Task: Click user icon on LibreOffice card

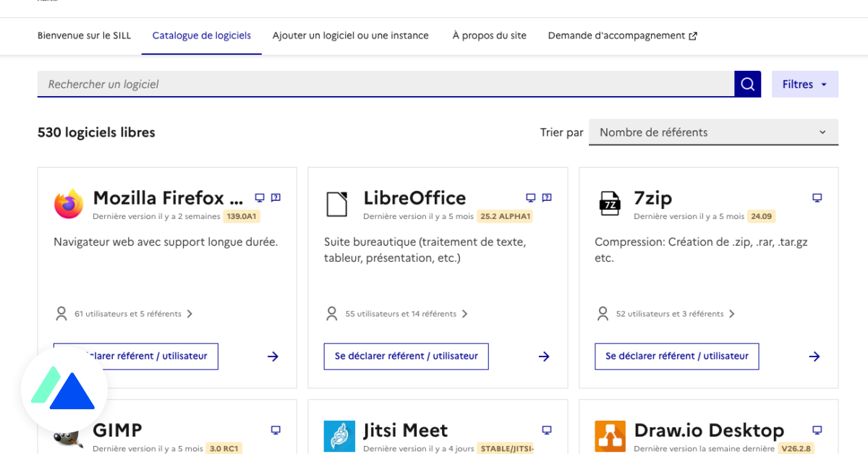Action: click(x=332, y=314)
